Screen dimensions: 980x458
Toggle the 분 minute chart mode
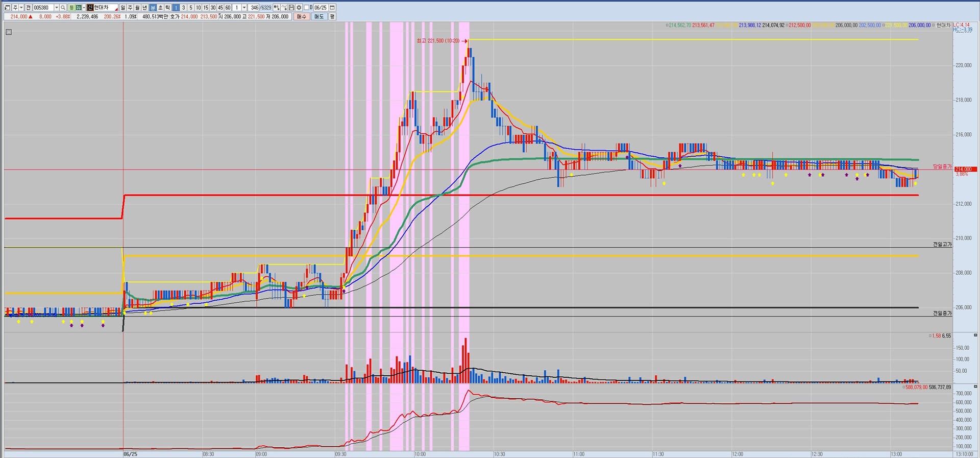(153, 8)
